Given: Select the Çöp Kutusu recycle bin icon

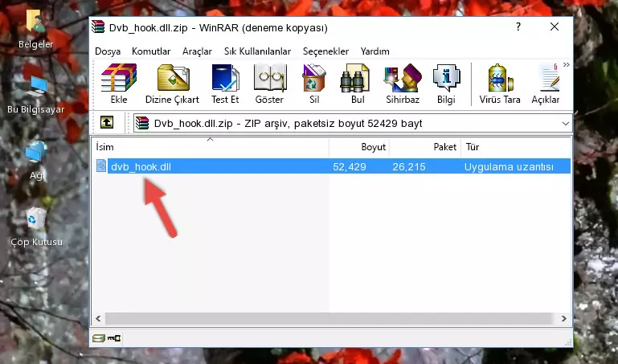Looking at the screenshot, I should [36, 227].
